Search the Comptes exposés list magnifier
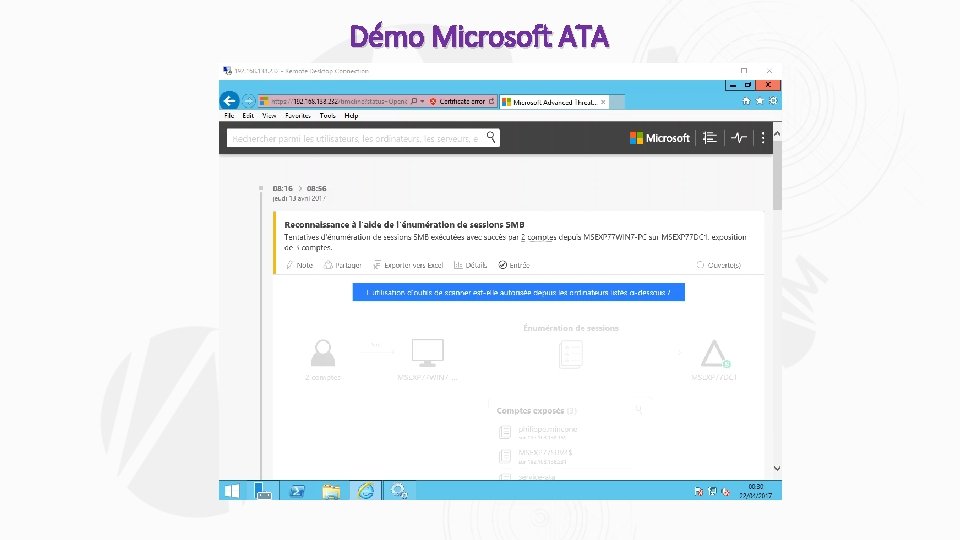The height and width of the screenshot is (540, 960). point(639,410)
